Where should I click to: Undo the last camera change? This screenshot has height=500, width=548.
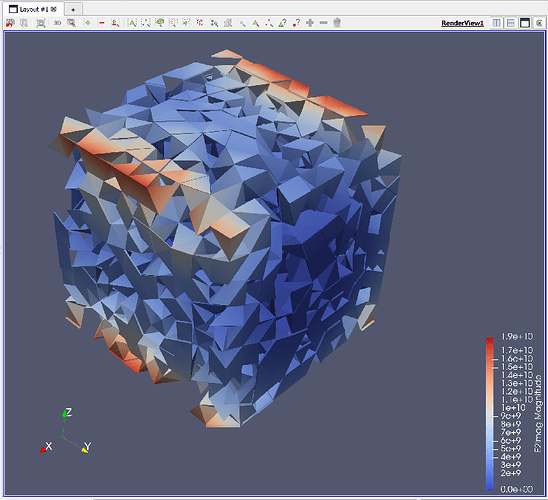(x=10, y=23)
